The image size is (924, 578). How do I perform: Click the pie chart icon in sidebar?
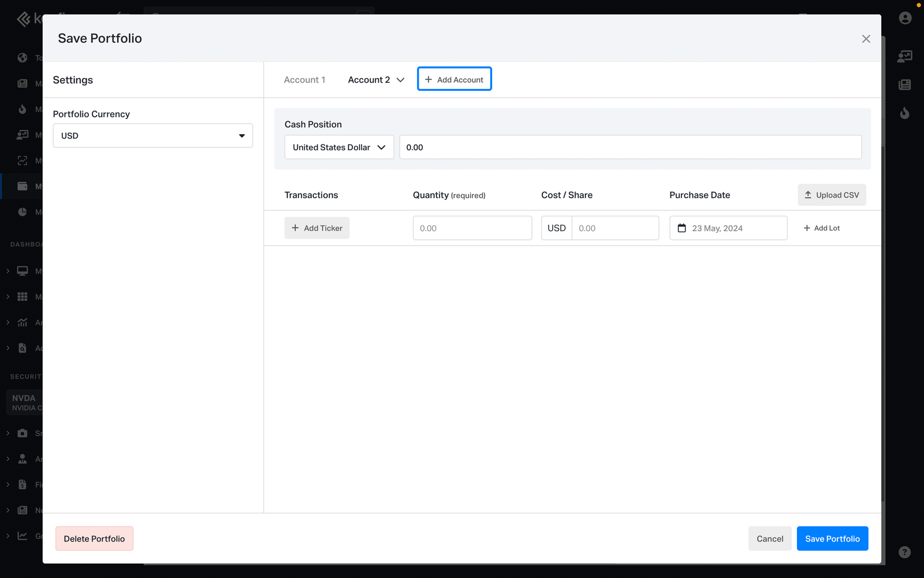(23, 212)
